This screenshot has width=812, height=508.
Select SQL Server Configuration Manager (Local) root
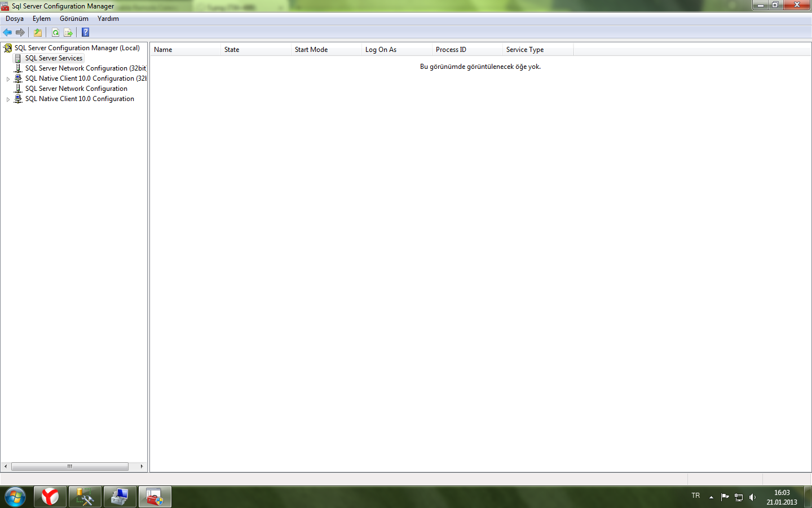(x=77, y=48)
